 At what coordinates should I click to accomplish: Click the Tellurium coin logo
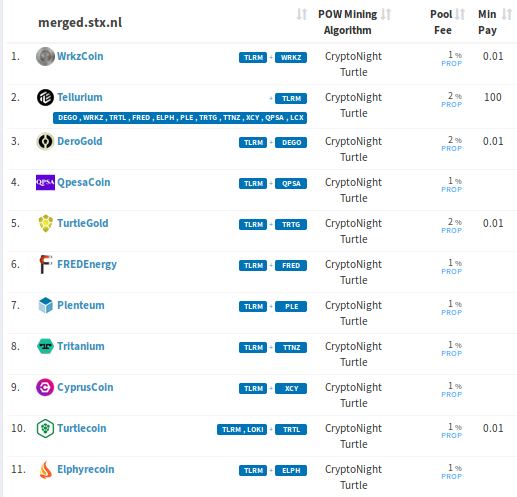click(45, 97)
